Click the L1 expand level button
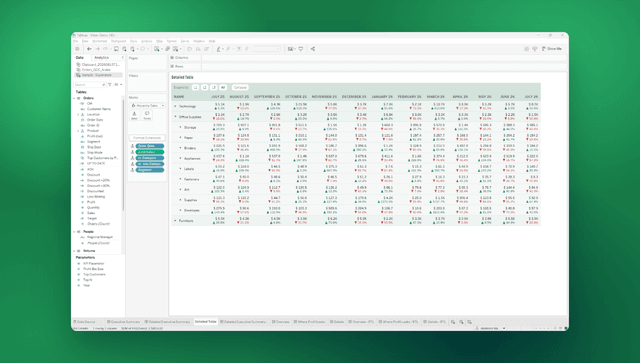Screen dimensions: 640x363 click(x=196, y=87)
